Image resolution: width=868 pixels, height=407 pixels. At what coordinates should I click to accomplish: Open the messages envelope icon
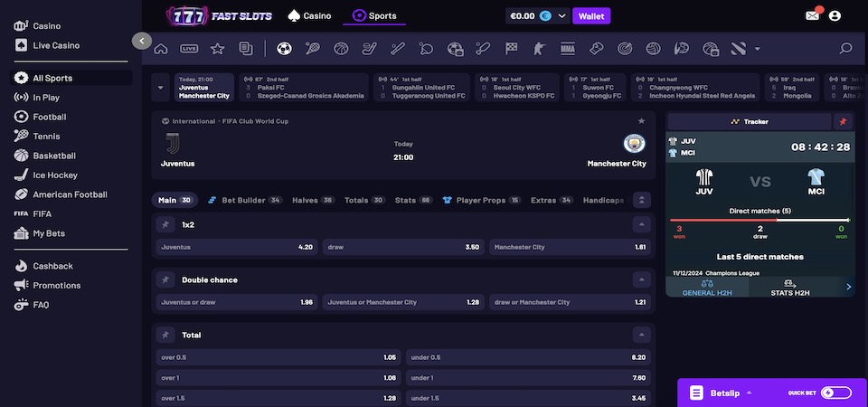click(812, 15)
